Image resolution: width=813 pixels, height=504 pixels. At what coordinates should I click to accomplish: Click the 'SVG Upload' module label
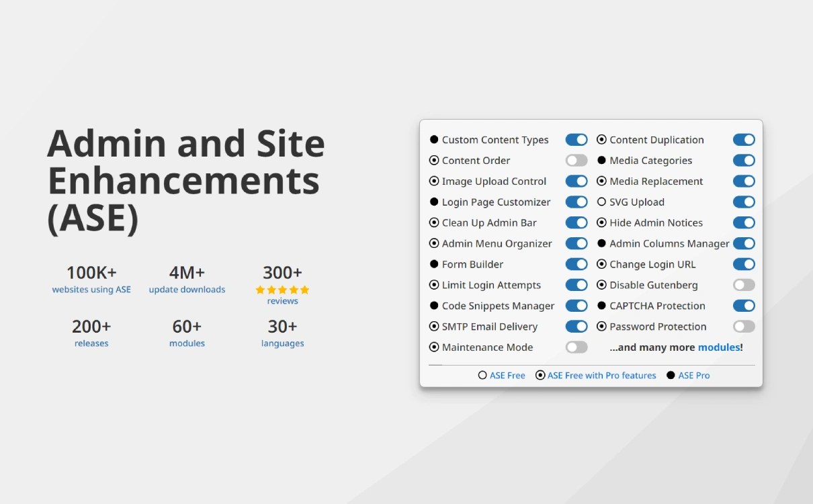[x=637, y=202]
